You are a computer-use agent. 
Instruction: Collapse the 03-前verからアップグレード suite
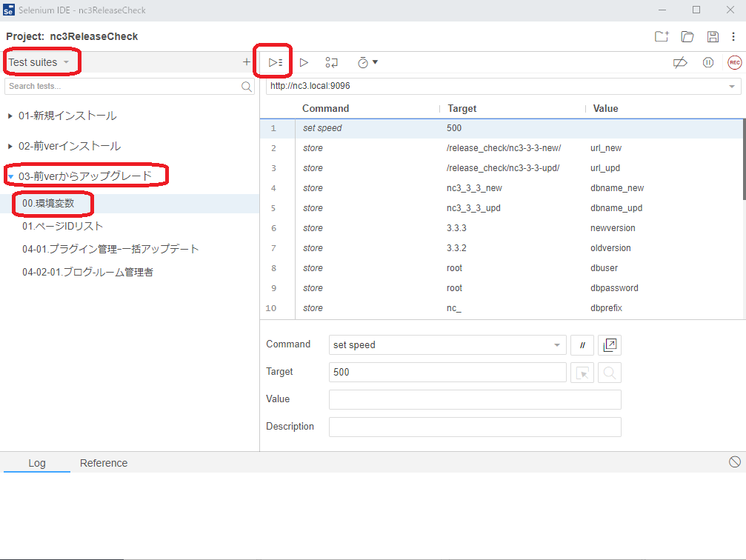coord(10,176)
